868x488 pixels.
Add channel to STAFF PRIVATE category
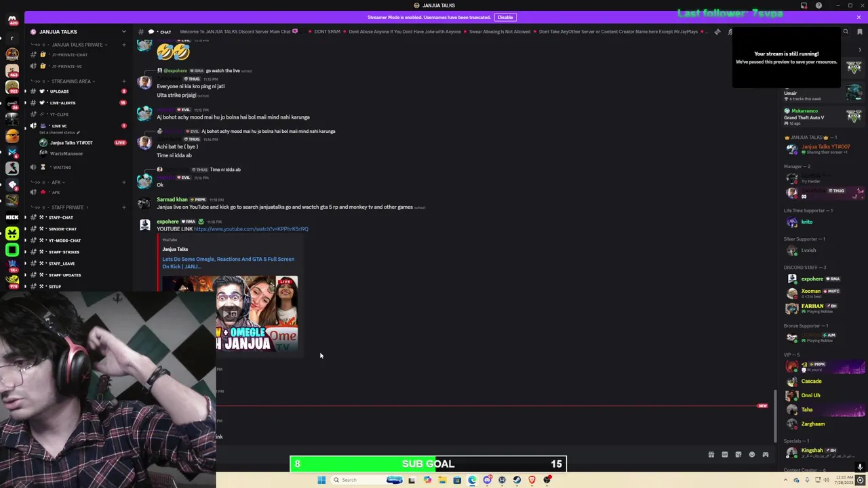[123, 207]
